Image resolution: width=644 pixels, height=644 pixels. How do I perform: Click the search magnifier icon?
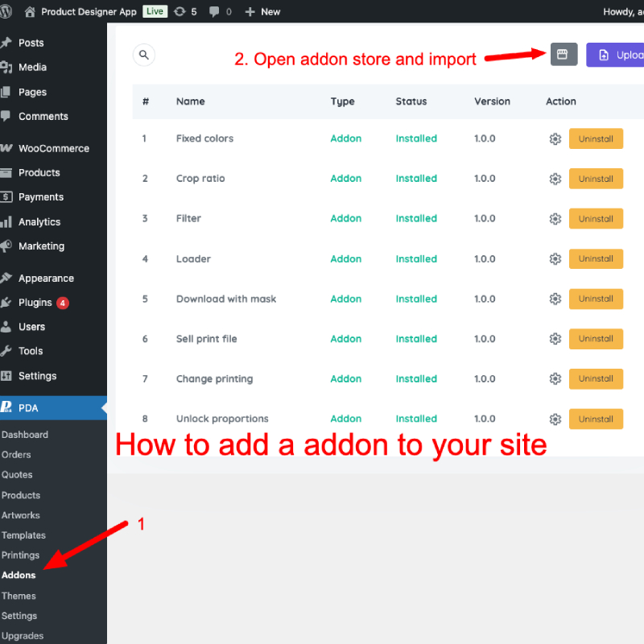pos(144,55)
